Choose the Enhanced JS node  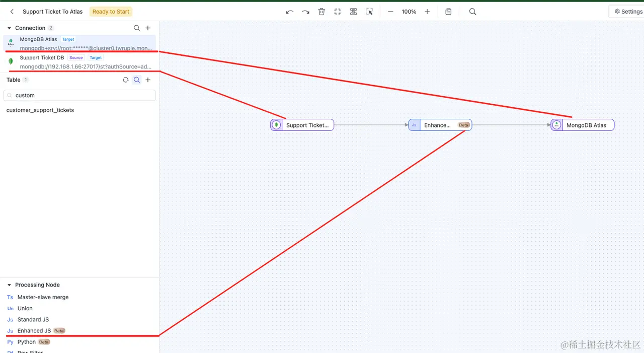[x=36, y=331]
